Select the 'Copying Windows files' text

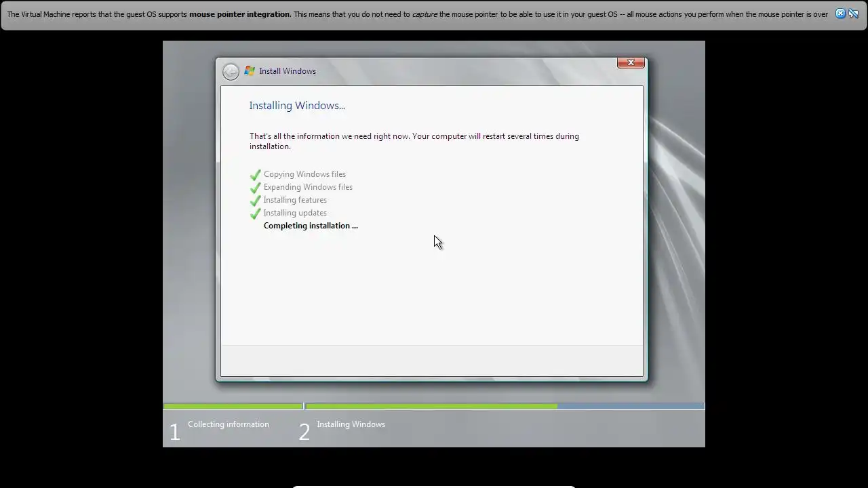(304, 174)
